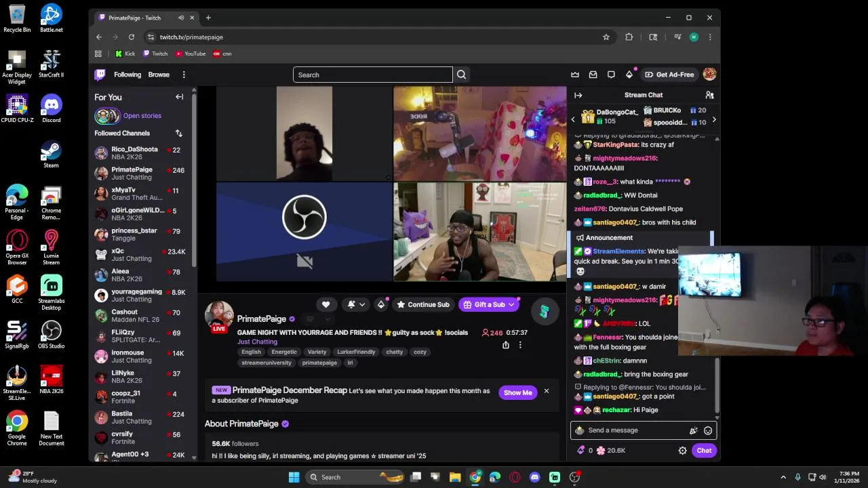Click the Show Me recap button
The width and height of the screenshot is (868, 488).
(517, 392)
